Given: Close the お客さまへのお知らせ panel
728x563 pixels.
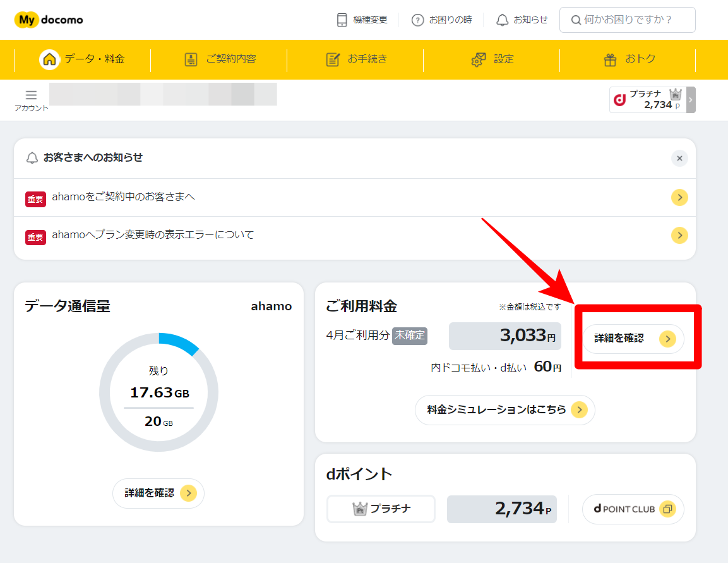Looking at the screenshot, I should tap(679, 159).
